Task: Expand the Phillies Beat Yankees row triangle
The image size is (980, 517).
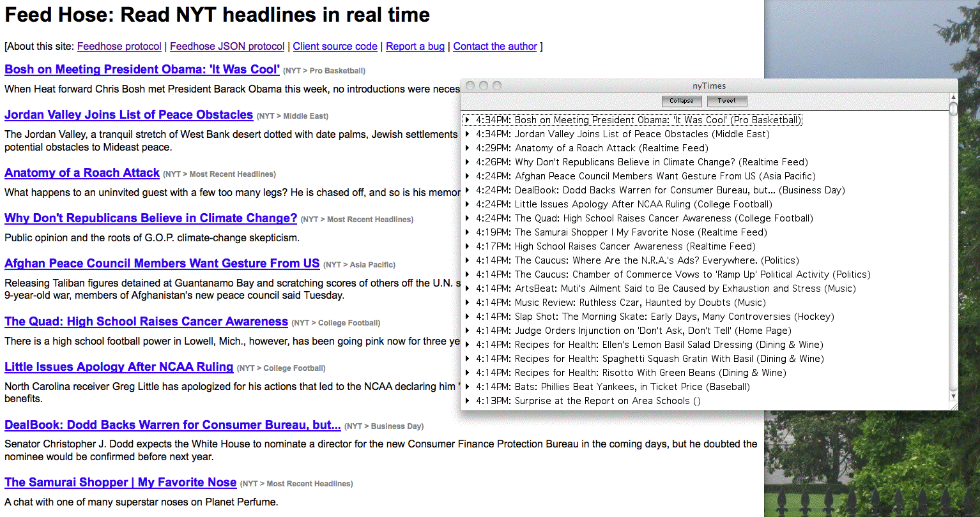Action: tap(468, 387)
